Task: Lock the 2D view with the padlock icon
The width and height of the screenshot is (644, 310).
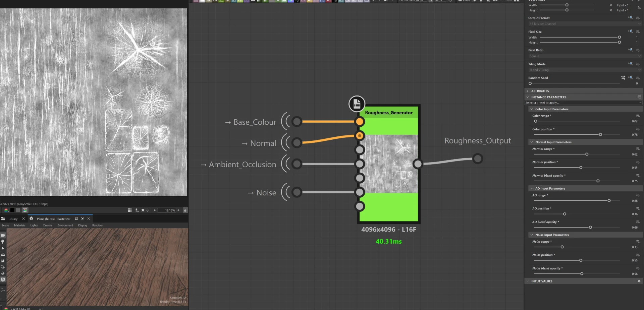Action: (x=185, y=210)
